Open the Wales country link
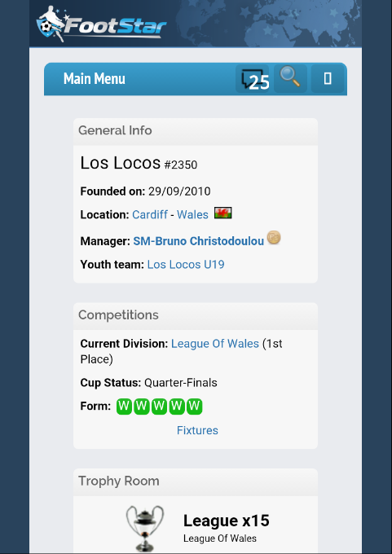The image size is (392, 554). [192, 214]
